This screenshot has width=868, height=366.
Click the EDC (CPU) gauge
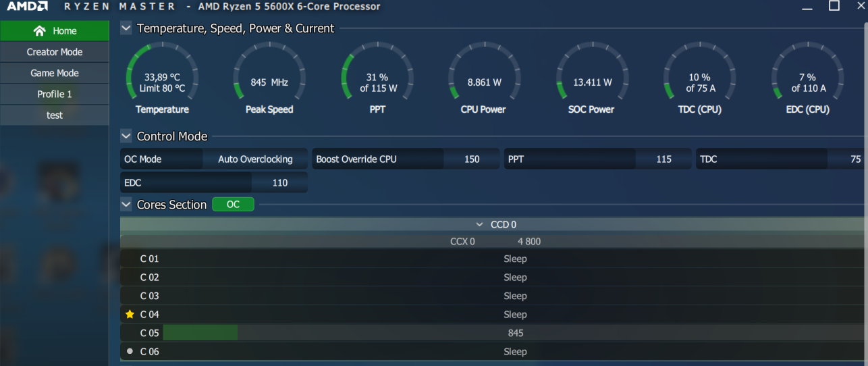808,78
